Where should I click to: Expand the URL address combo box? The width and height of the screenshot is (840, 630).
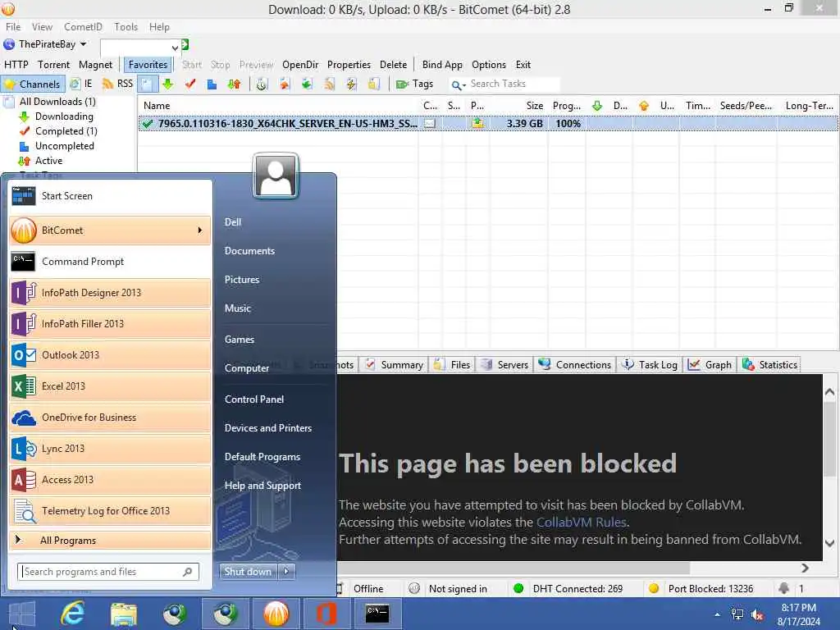[x=175, y=48]
